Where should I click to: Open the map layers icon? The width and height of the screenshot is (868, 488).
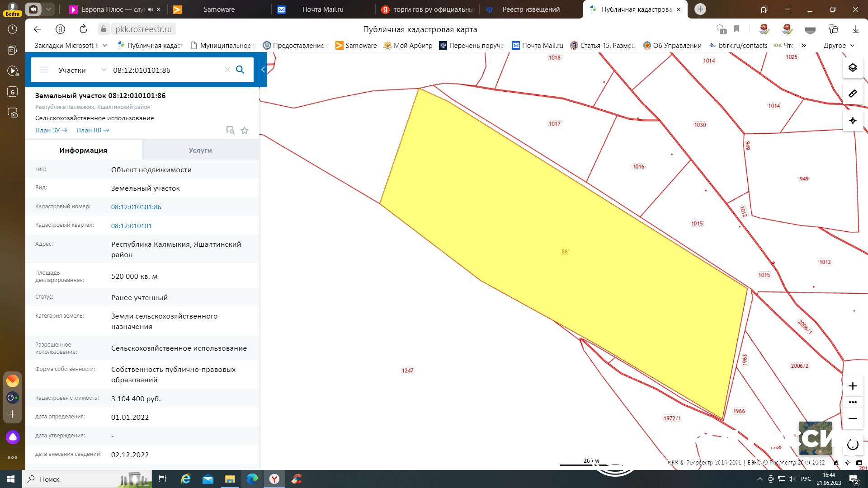click(x=853, y=68)
